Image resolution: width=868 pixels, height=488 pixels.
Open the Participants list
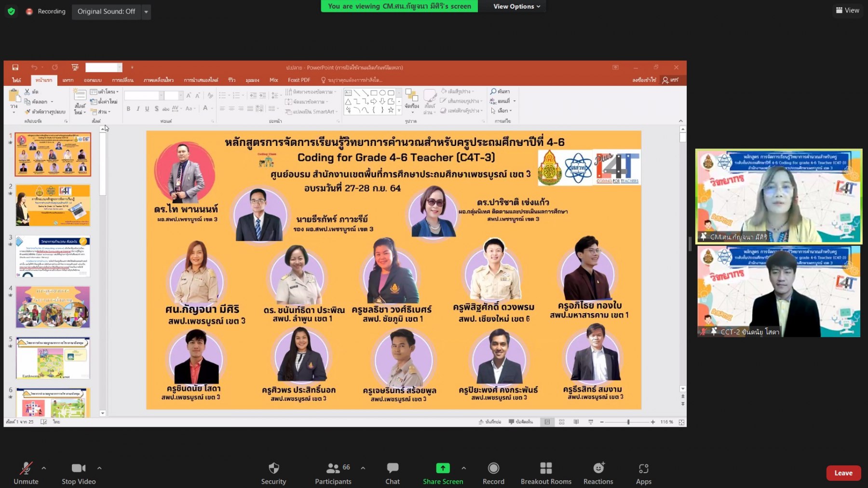point(333,468)
